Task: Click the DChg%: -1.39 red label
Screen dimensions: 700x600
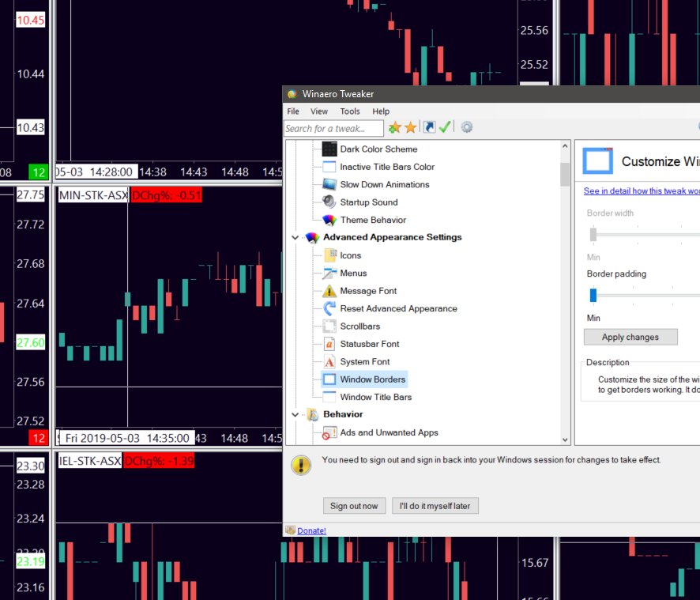Action: (x=159, y=461)
